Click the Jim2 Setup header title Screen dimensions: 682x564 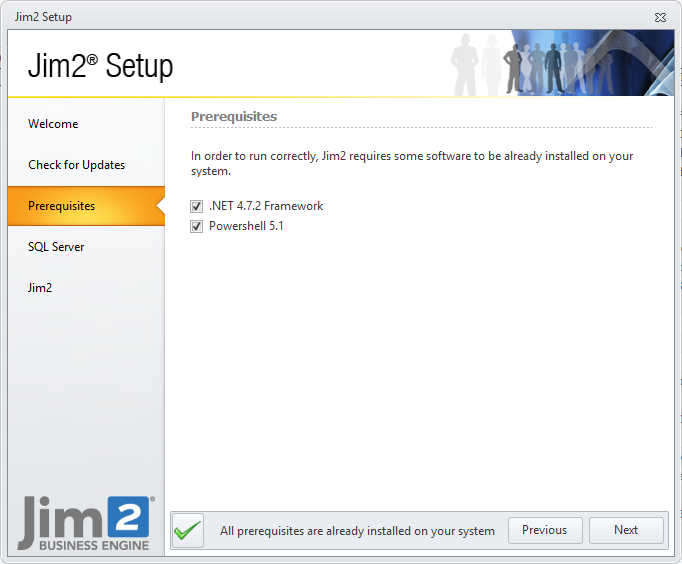[x=100, y=66]
